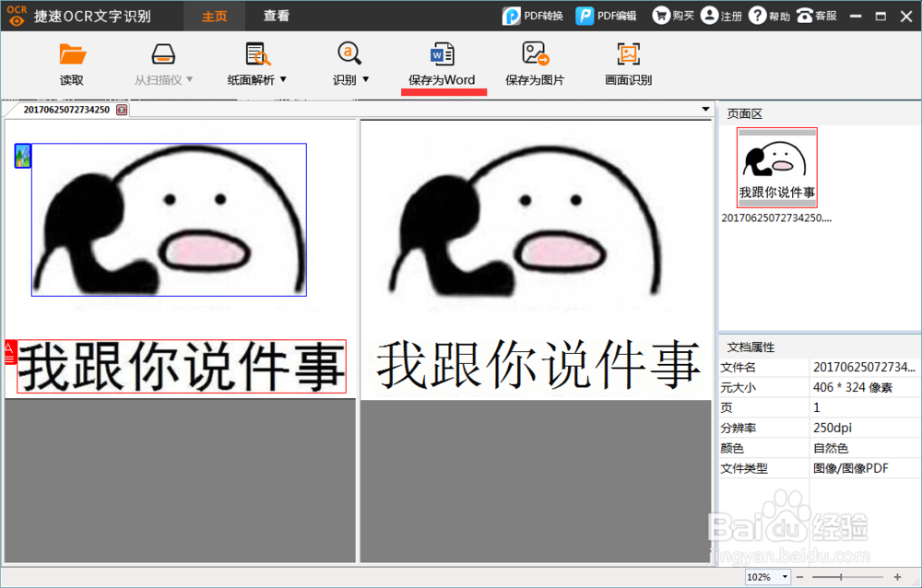Click the 元大小 value 406 * 324 像素
Image resolution: width=922 pixels, height=588 pixels.
[853, 387]
